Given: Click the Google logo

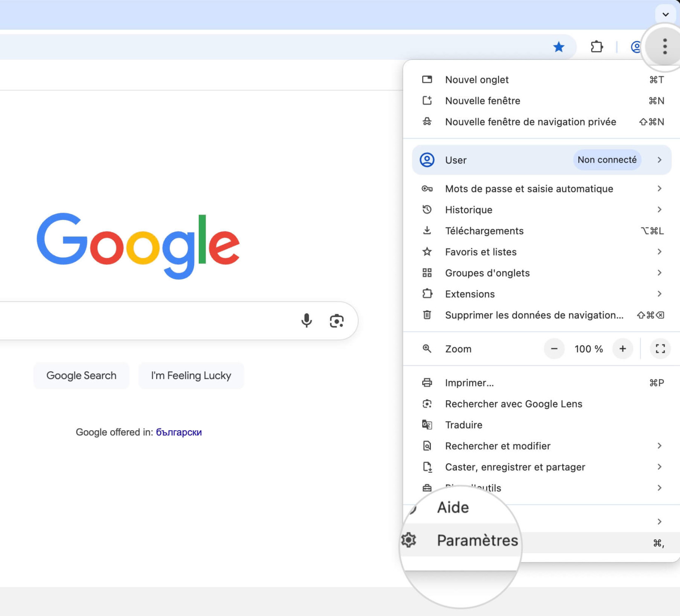Looking at the screenshot, I should coord(138,245).
